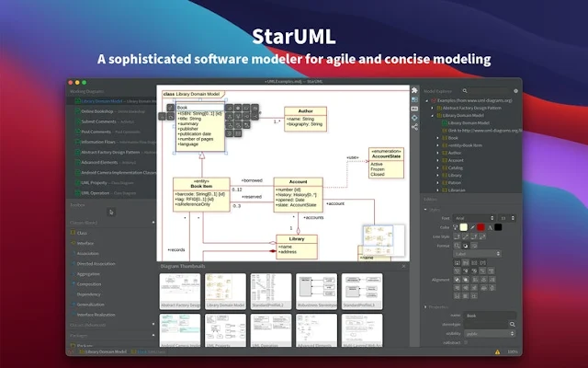Open the Font family Arial dropdown
Image resolution: width=588 pixels, height=368 pixels.
coord(474,218)
